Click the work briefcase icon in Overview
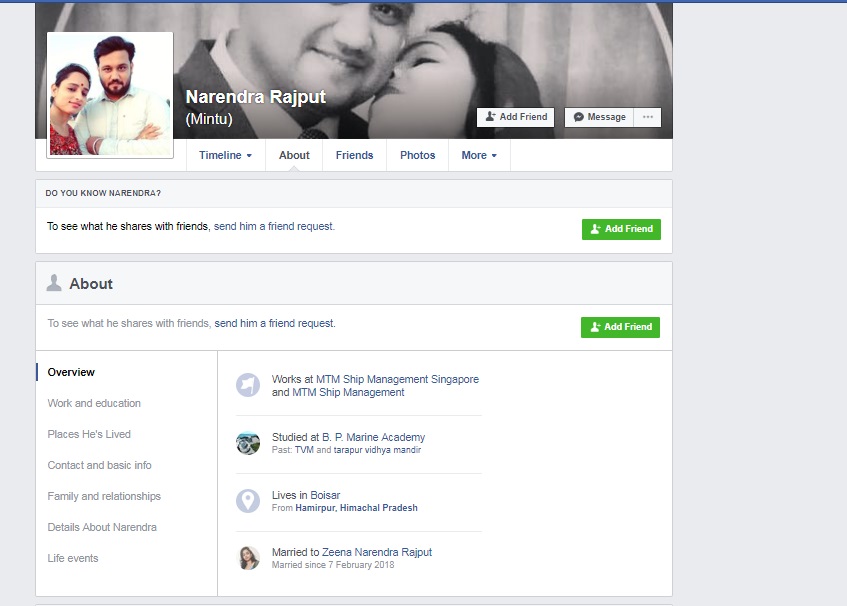847x606 pixels. (248, 385)
